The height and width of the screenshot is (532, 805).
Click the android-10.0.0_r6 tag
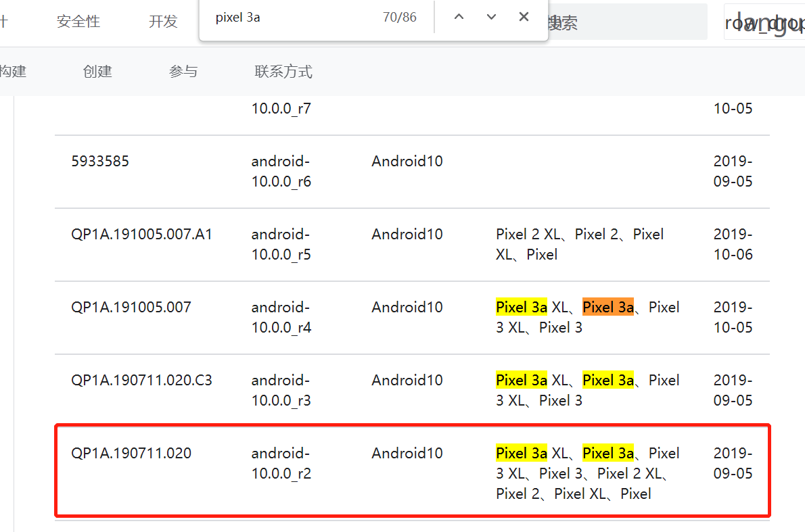tap(281, 172)
